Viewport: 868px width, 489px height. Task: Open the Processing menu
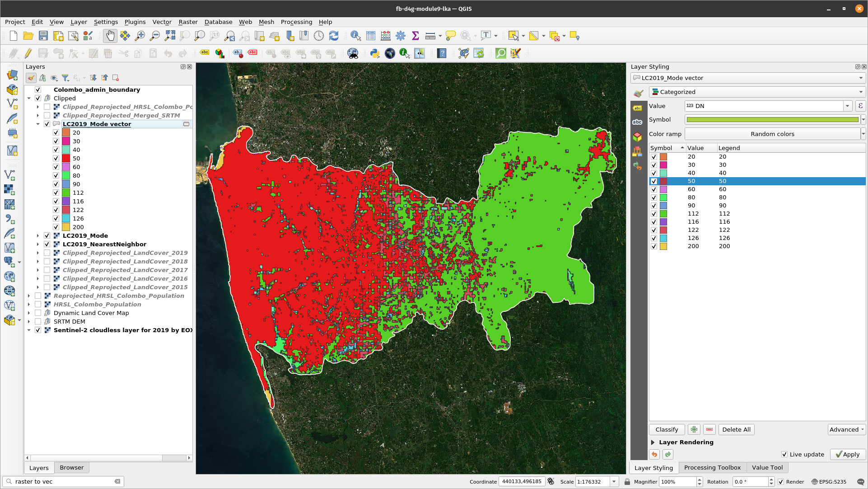click(296, 22)
